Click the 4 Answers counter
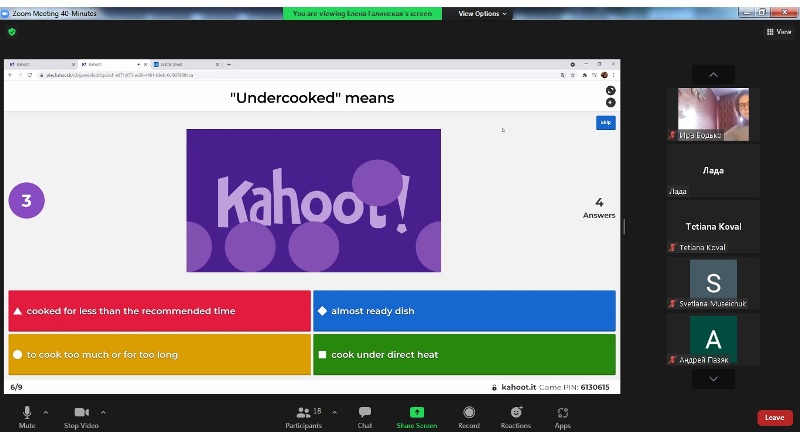This screenshot has height=432, width=800. [x=599, y=208]
